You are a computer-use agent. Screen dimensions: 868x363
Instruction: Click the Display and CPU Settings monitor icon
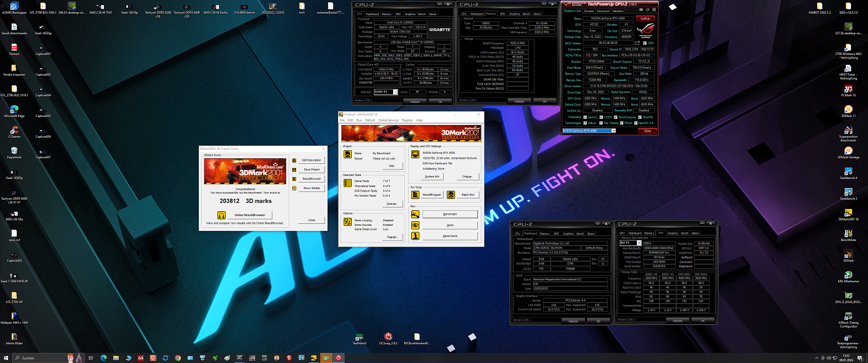pos(415,154)
